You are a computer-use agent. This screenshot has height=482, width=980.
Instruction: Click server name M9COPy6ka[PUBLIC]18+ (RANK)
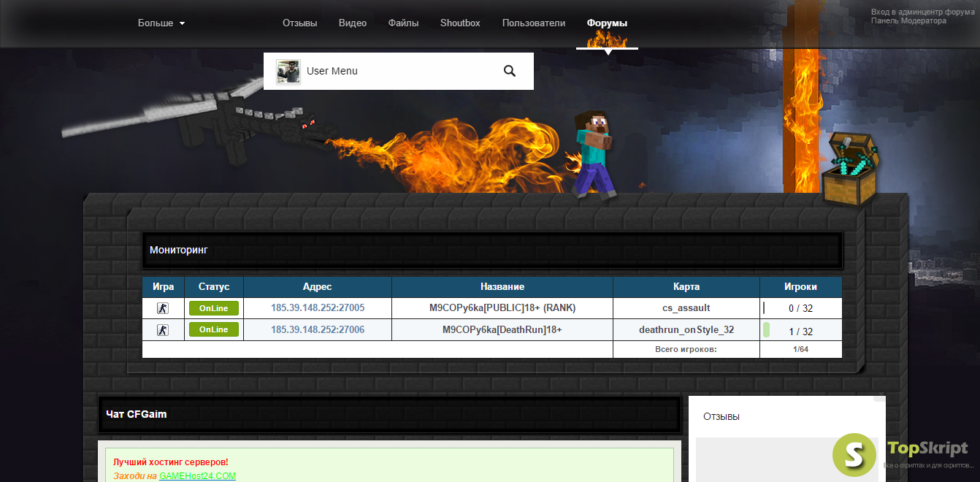click(x=502, y=308)
